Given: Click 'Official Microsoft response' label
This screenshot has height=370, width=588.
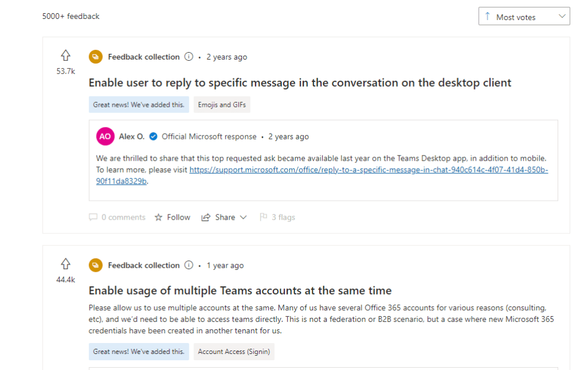Looking at the screenshot, I should [x=209, y=137].
